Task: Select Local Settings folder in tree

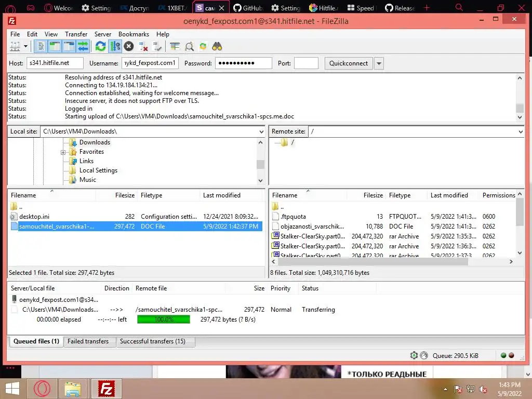Action: coord(98,170)
